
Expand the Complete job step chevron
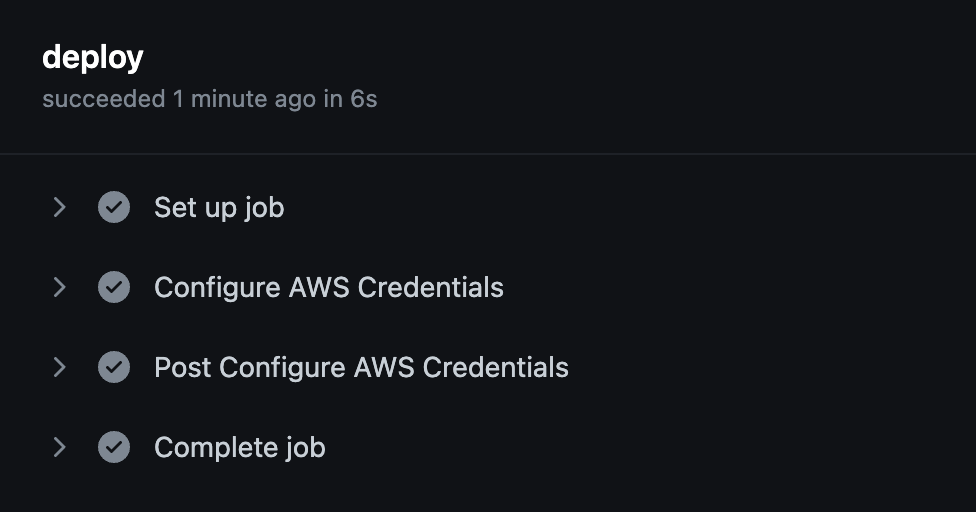click(x=59, y=447)
